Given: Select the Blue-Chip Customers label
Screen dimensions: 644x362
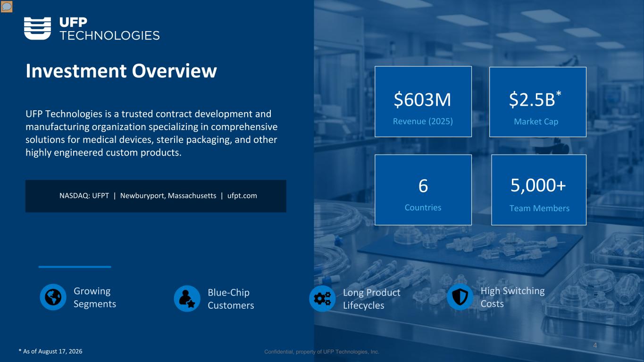Looking at the screenshot, I should 231,299.
